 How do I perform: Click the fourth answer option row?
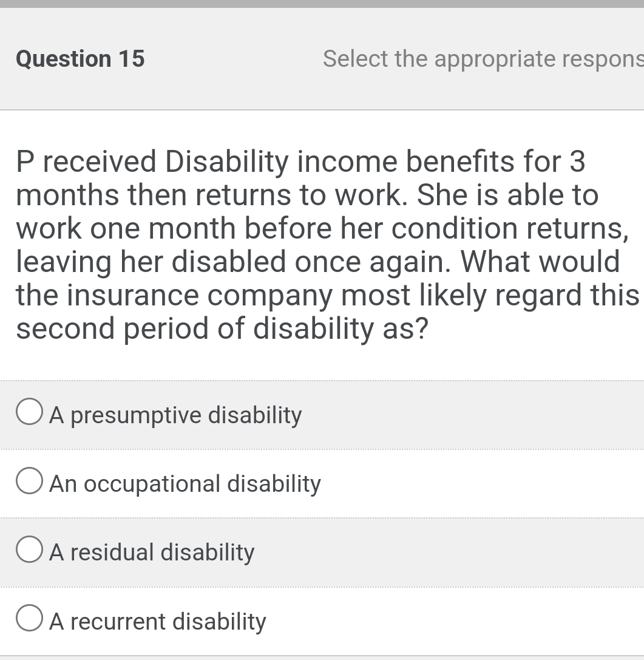point(322,621)
